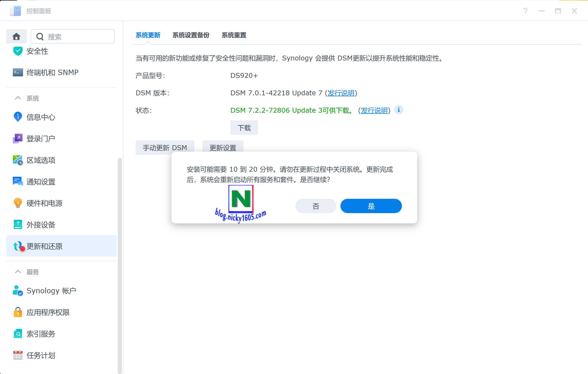Viewport: 588px width, 374px height.
Task: Confirm the update by clicking 是
Action: point(371,206)
